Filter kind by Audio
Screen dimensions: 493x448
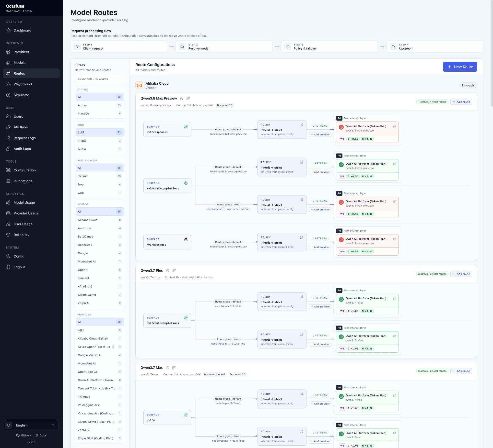click(x=100, y=149)
